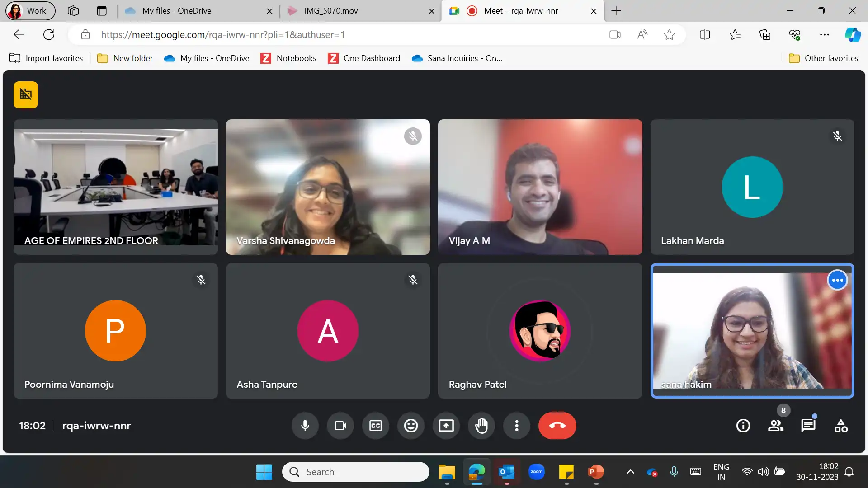Open chat with everyone panel
868x488 pixels.
pyautogui.click(x=808, y=426)
